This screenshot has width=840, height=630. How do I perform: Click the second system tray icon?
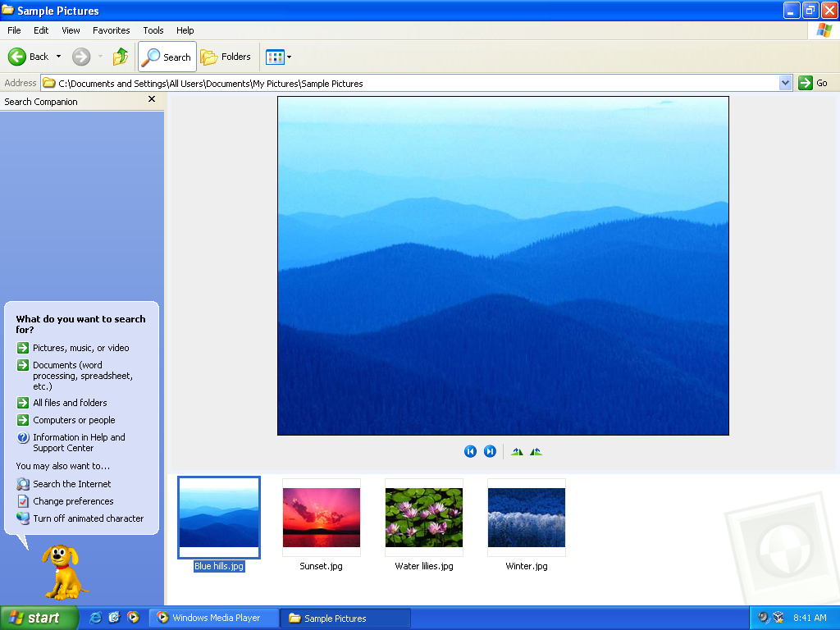[779, 618]
